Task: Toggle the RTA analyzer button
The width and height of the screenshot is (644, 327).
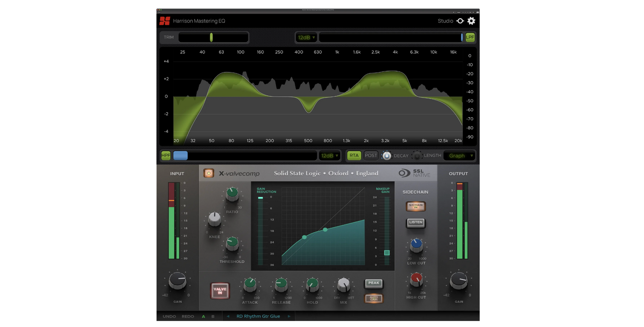Action: (x=354, y=156)
